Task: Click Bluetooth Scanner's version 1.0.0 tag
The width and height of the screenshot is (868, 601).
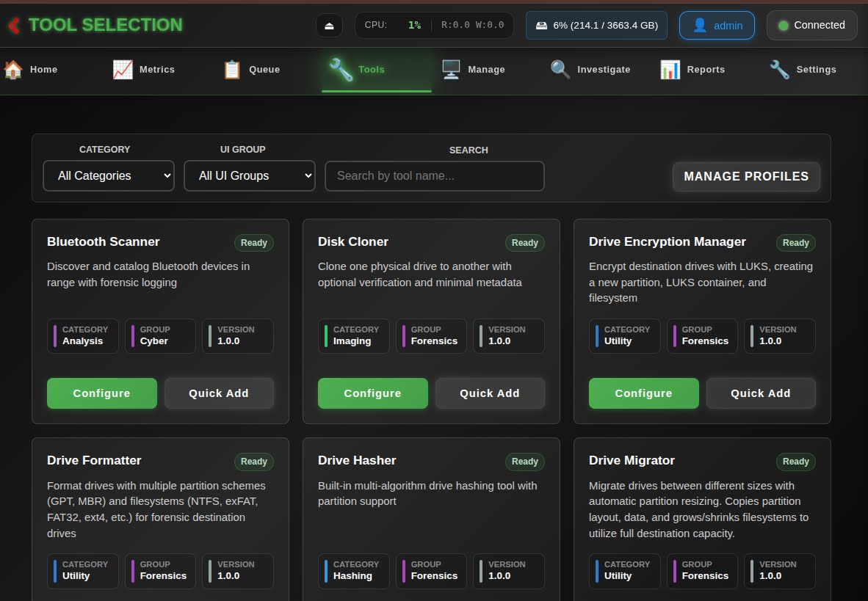Action: tap(238, 336)
